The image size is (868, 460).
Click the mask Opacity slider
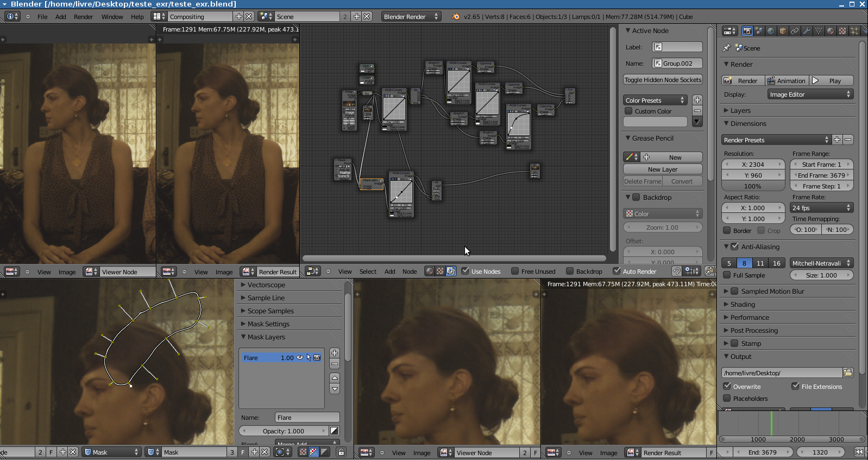[284, 431]
